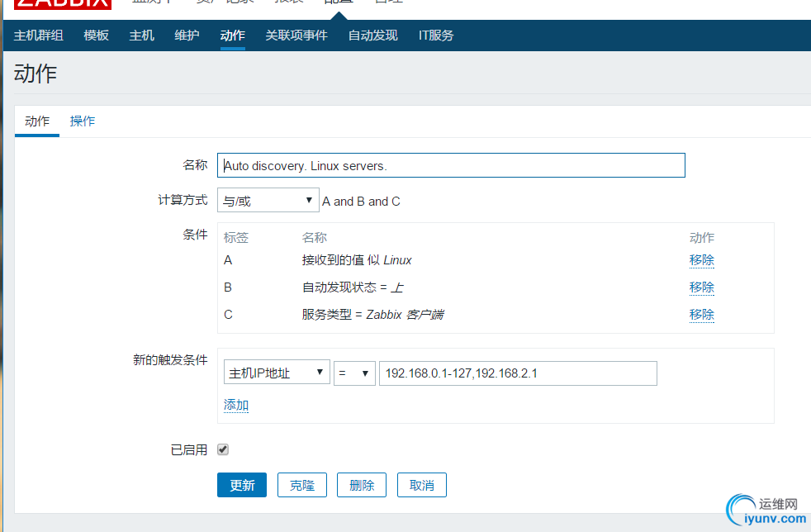Select the 动作 tab
Screen dimensions: 811x532
pyautogui.click(x=36, y=120)
